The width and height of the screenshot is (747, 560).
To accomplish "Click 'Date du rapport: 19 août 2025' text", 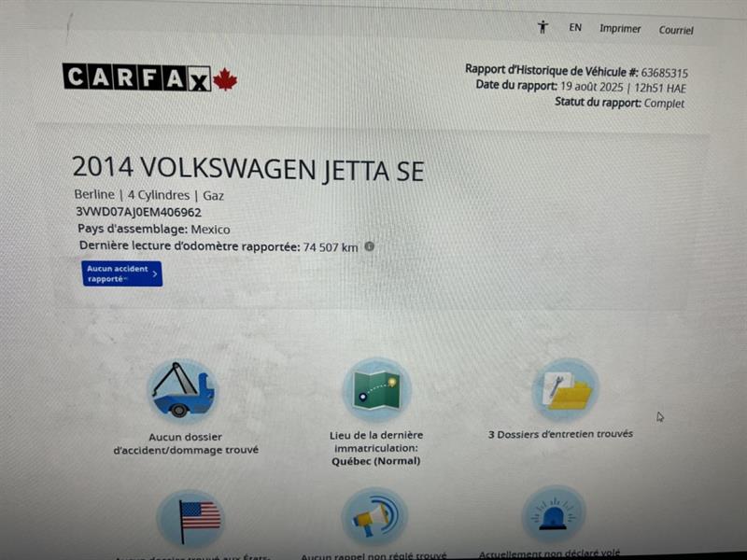I will click(549, 86).
